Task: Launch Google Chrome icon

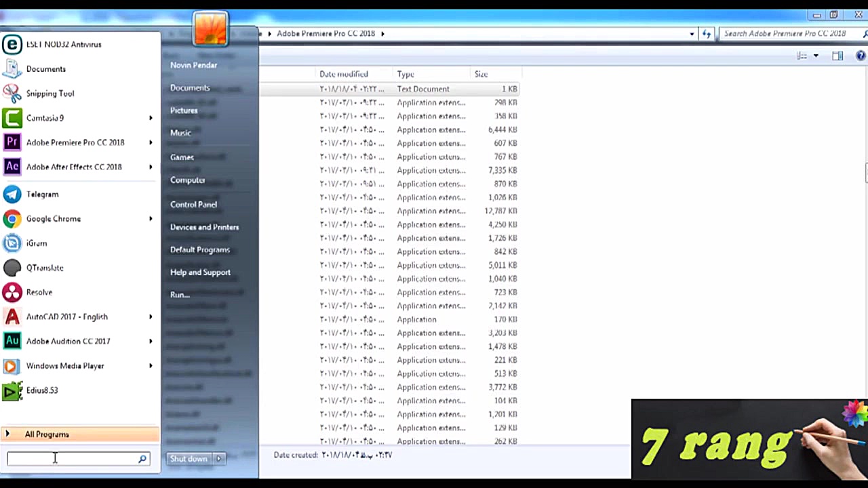Action: tap(12, 219)
